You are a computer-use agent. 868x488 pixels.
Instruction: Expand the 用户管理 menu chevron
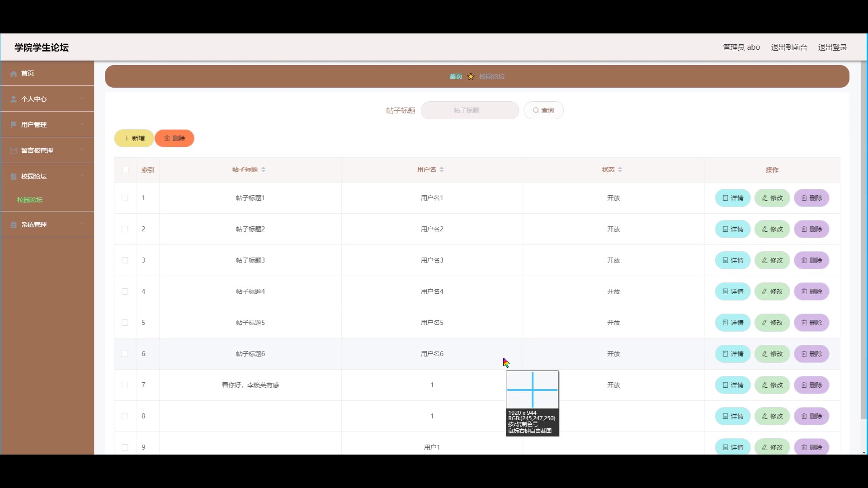82,124
